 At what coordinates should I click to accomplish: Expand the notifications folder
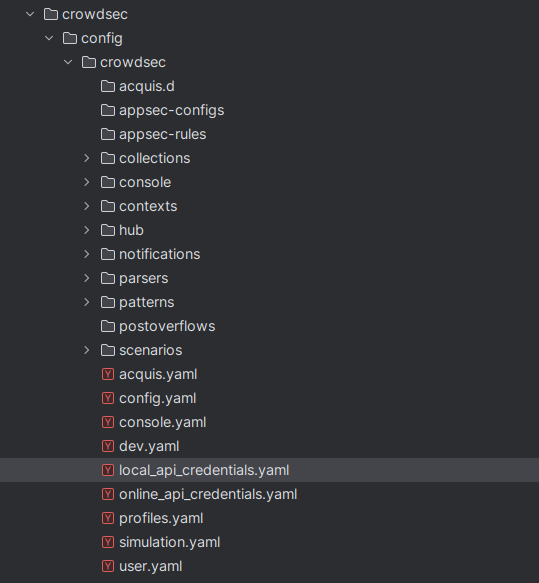87,254
